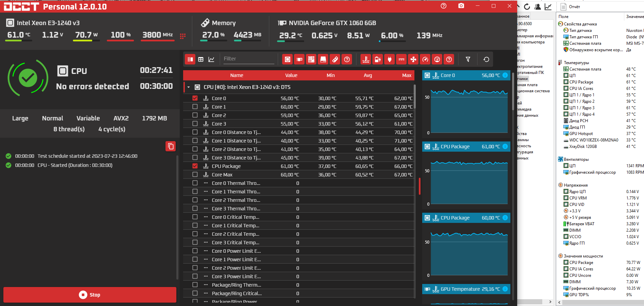The height and width of the screenshot is (306, 644).
Task: Click the red dots grid beside 3800 MHz
Action: [183, 36]
